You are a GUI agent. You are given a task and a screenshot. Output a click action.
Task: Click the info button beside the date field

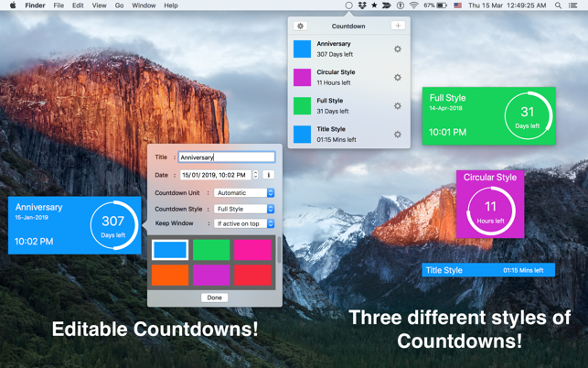coord(269,175)
